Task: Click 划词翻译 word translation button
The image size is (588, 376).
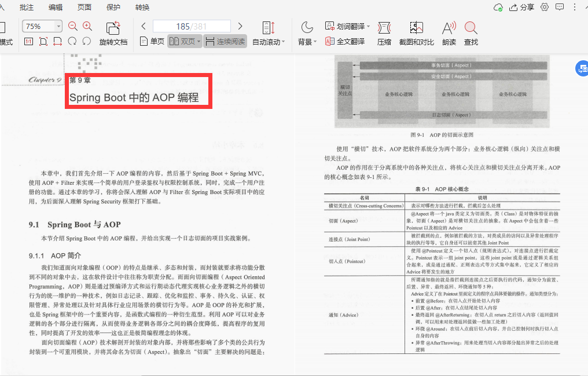Action: (x=345, y=26)
